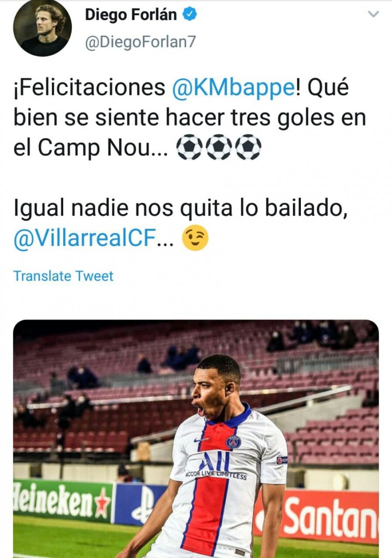Click Translate Tweet

[x=63, y=276]
